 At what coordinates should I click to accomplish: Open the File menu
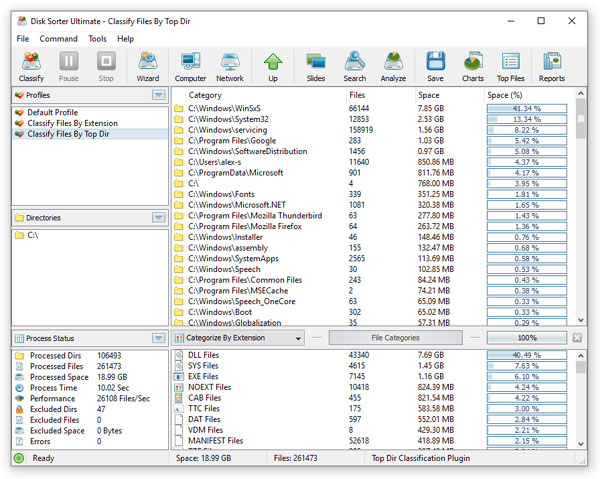point(23,39)
